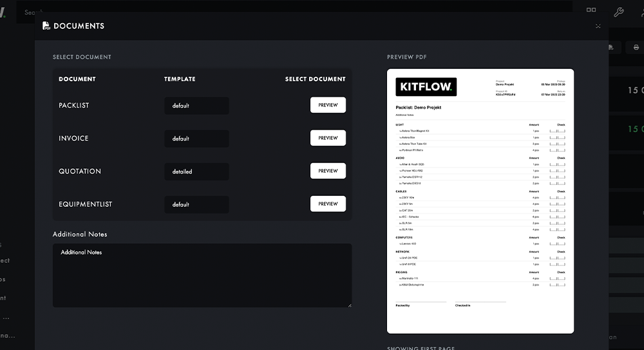Preview the Equipmentlist document
The width and height of the screenshot is (644, 350).
point(328,204)
